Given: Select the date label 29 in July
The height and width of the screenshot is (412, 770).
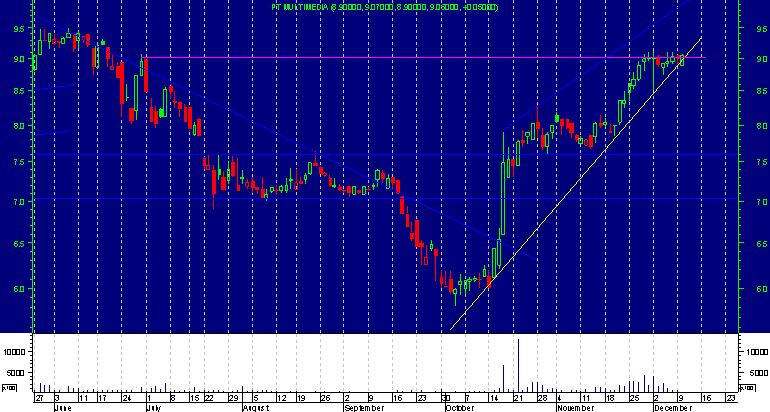Looking at the screenshot, I should click(234, 398).
